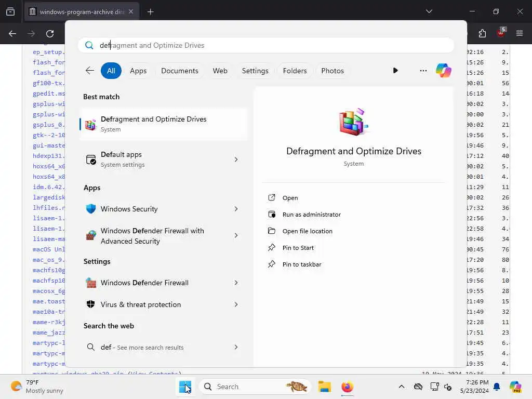Choose Open file location
532x399 pixels.
(308, 231)
